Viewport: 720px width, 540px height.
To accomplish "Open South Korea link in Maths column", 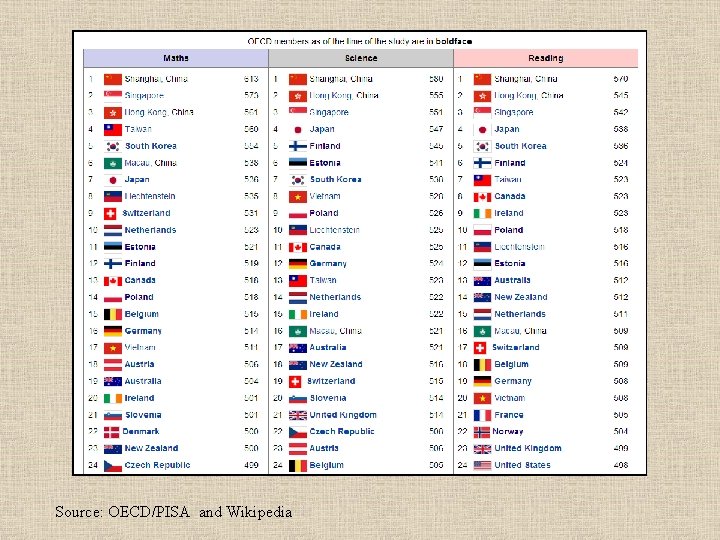I will pos(151,146).
